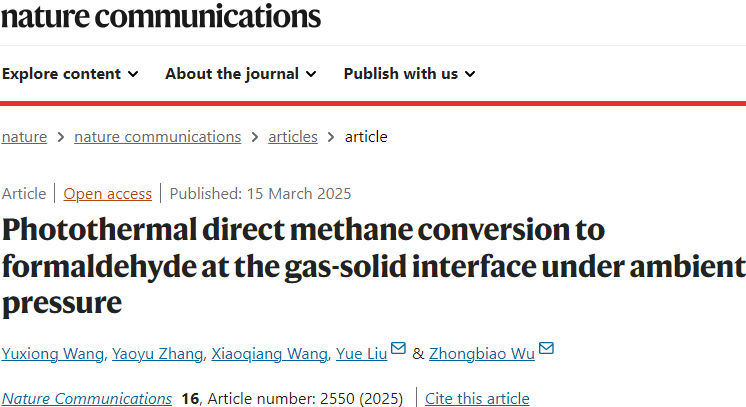
Task: Click the breadcrumb arrow after nature communications
Action: (x=255, y=137)
